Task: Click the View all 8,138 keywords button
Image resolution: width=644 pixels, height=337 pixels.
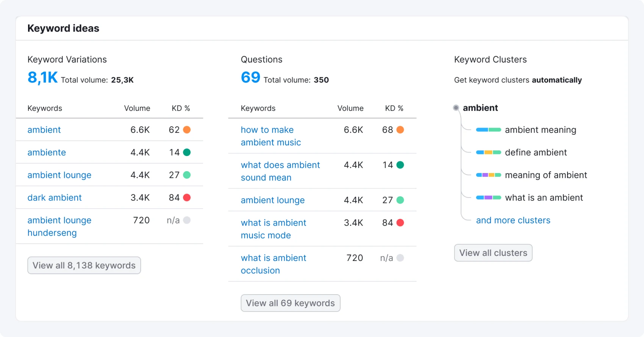Action: [84, 265]
